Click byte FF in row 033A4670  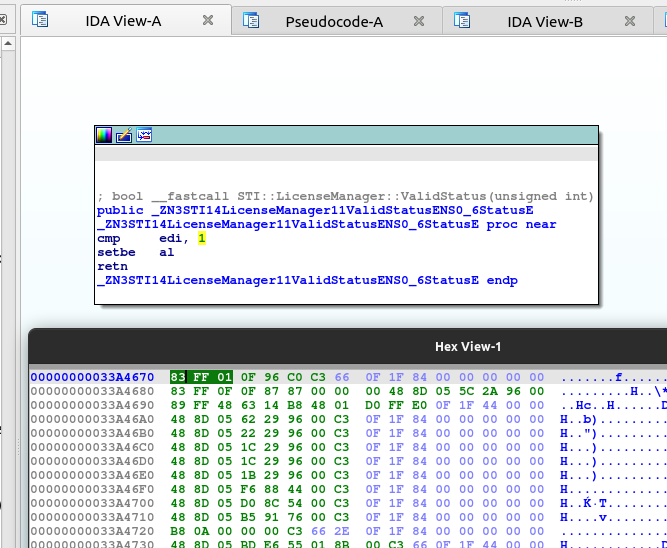[x=201, y=377]
